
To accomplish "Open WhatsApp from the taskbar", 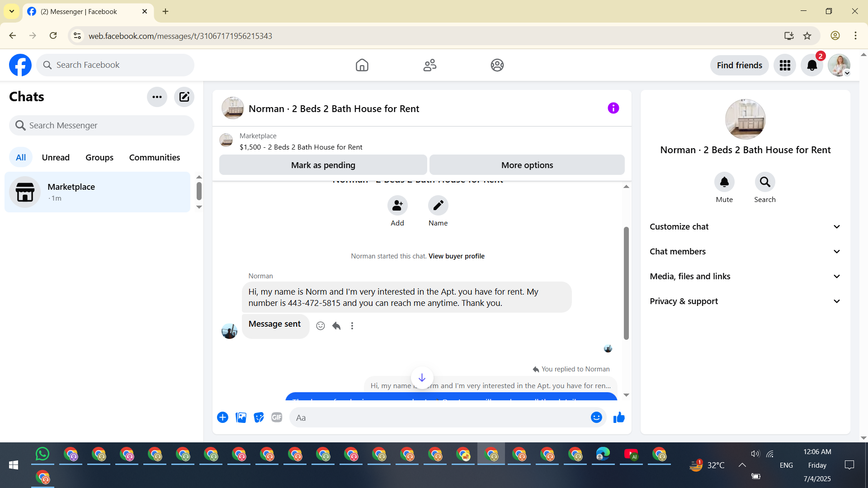I will coord(42,454).
